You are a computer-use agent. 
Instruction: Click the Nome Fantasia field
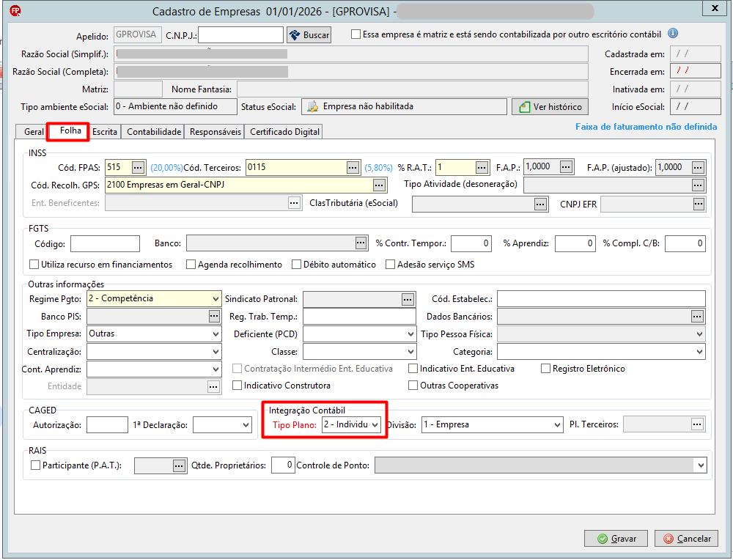[412, 89]
